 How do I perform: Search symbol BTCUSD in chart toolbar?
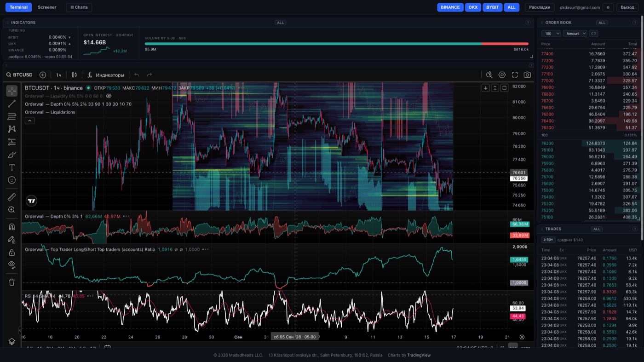point(20,75)
